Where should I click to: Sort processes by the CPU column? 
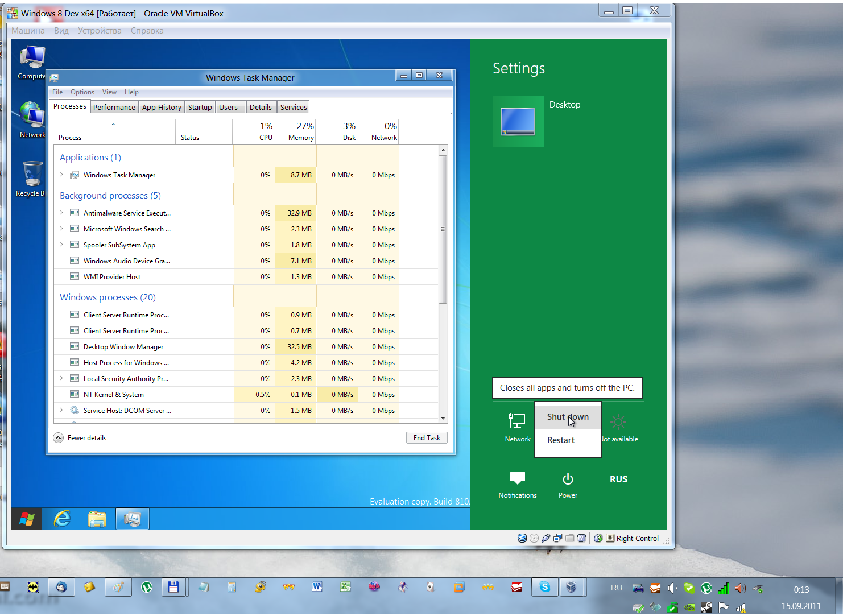pos(254,131)
